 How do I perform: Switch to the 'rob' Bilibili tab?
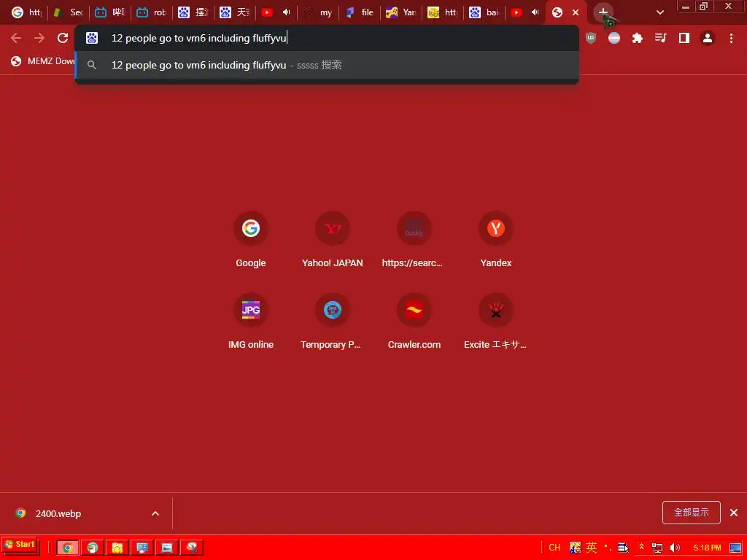[x=152, y=12]
